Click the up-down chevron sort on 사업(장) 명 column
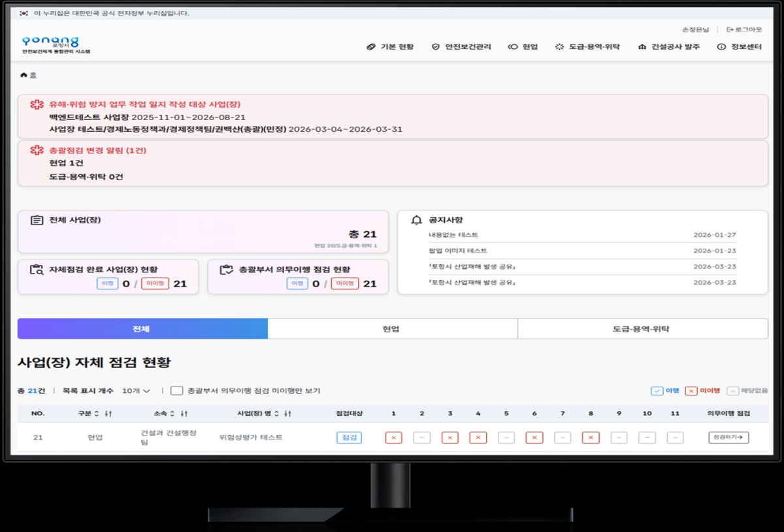 276,414
